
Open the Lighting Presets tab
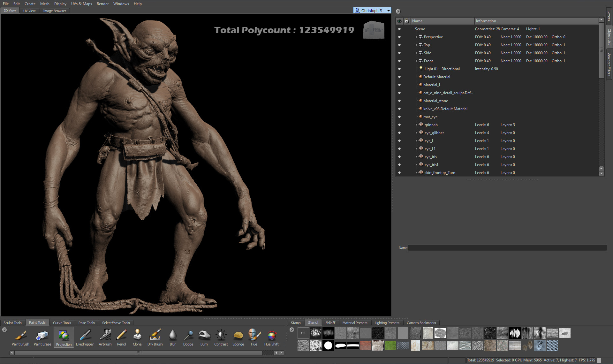point(387,323)
